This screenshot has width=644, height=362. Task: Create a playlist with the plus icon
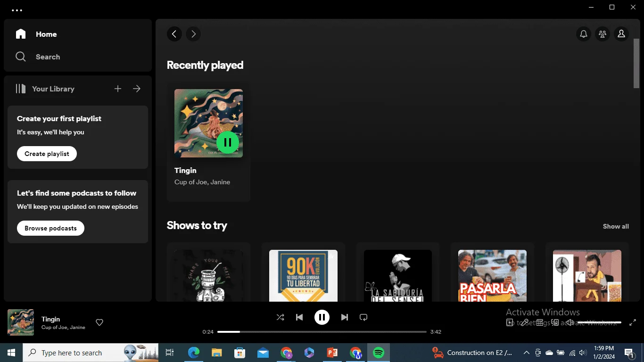(x=118, y=89)
